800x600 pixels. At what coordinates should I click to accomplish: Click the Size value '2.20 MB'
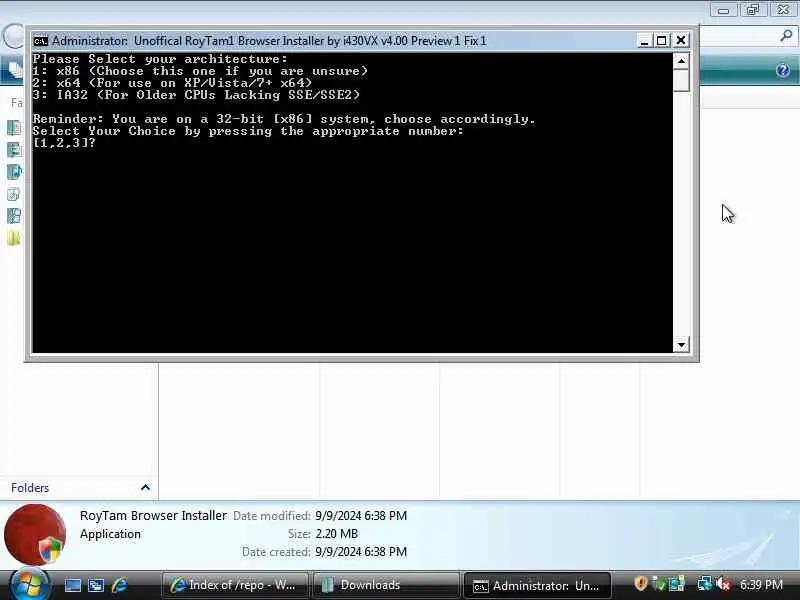337,534
